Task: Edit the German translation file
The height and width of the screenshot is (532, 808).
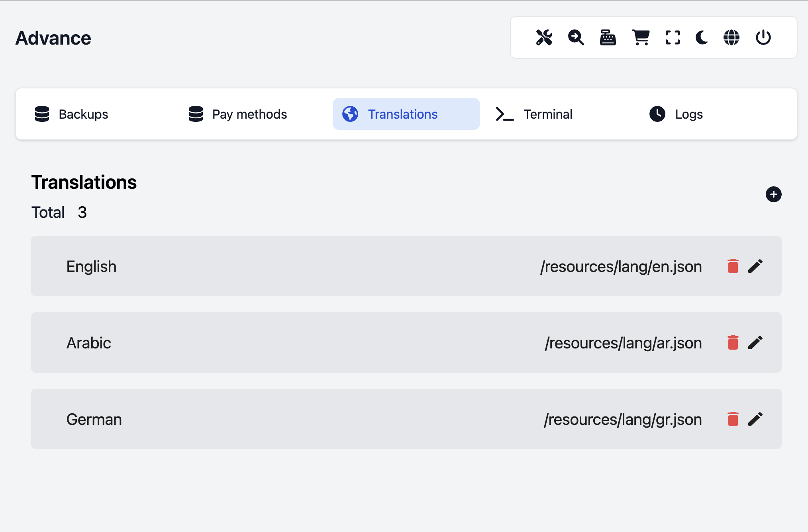Action: coord(755,419)
